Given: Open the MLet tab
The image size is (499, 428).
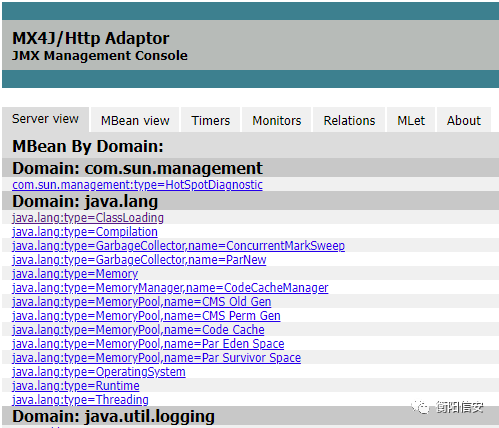Looking at the screenshot, I should (411, 120).
